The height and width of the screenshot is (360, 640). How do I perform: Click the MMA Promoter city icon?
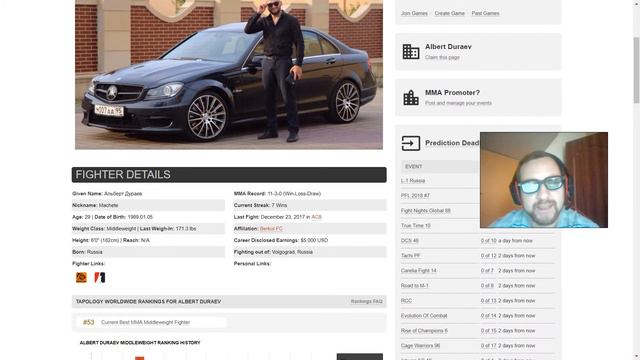coord(411,98)
